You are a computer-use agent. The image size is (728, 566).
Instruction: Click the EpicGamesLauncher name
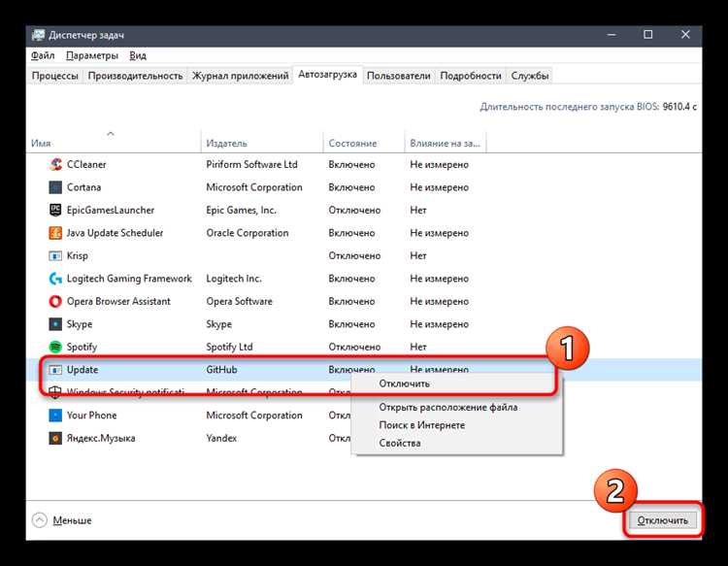(111, 210)
